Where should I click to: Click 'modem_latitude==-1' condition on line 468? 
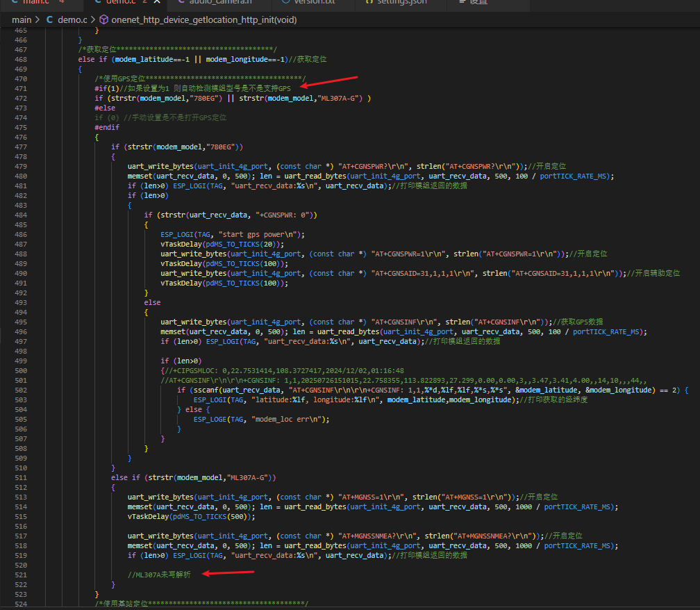[x=152, y=59]
